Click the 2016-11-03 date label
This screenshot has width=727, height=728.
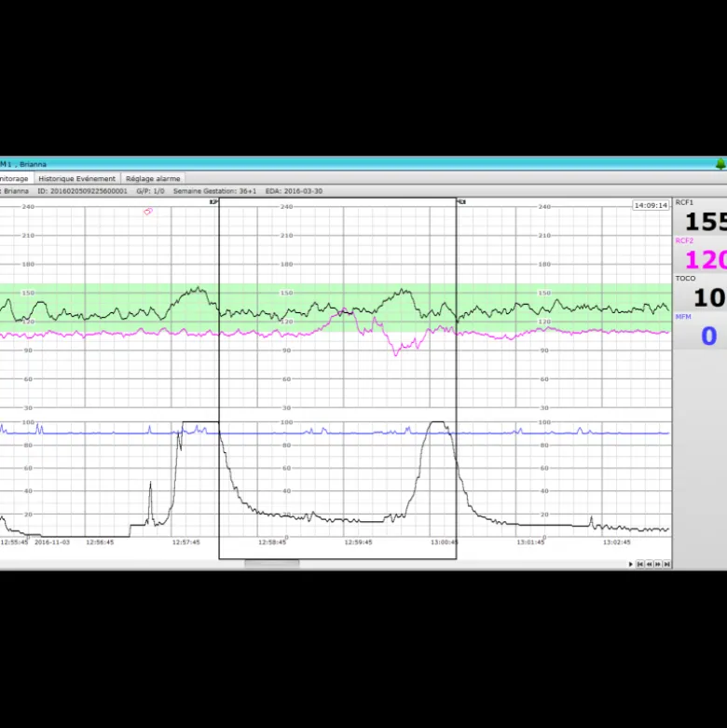52,542
